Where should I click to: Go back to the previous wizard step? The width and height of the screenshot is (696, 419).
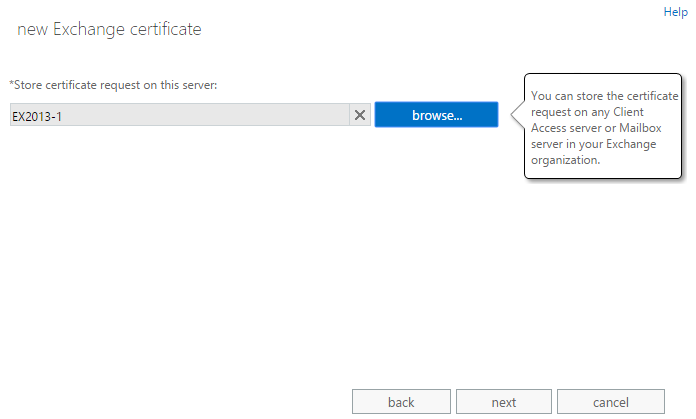401,402
